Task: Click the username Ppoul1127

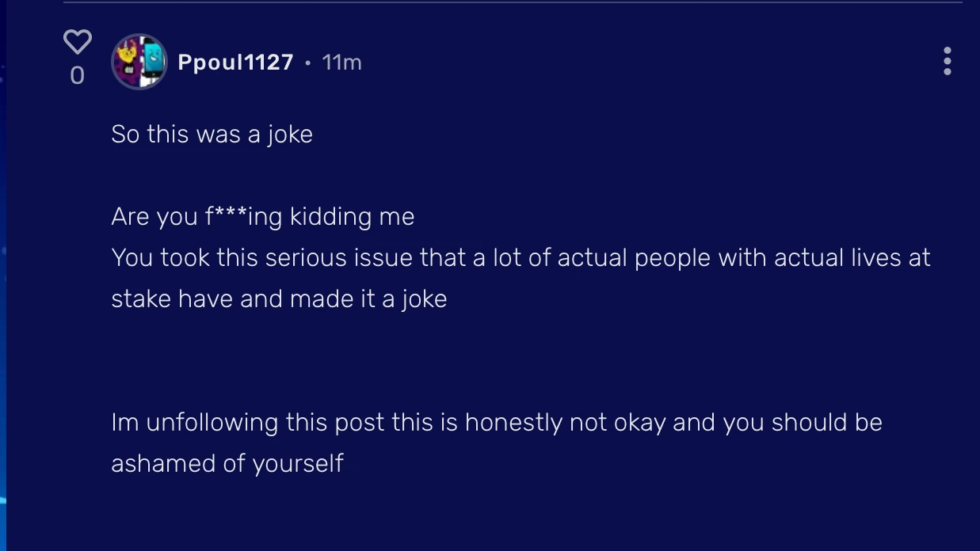Action: [x=235, y=62]
